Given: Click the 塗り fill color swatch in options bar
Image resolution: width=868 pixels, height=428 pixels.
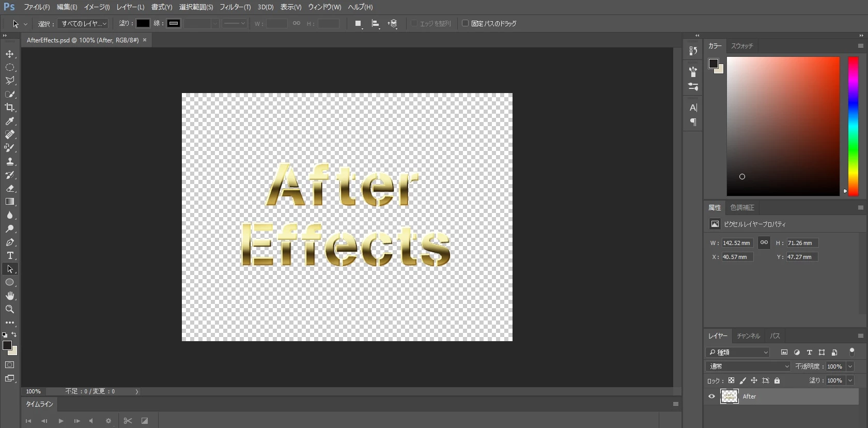Looking at the screenshot, I should coord(143,23).
